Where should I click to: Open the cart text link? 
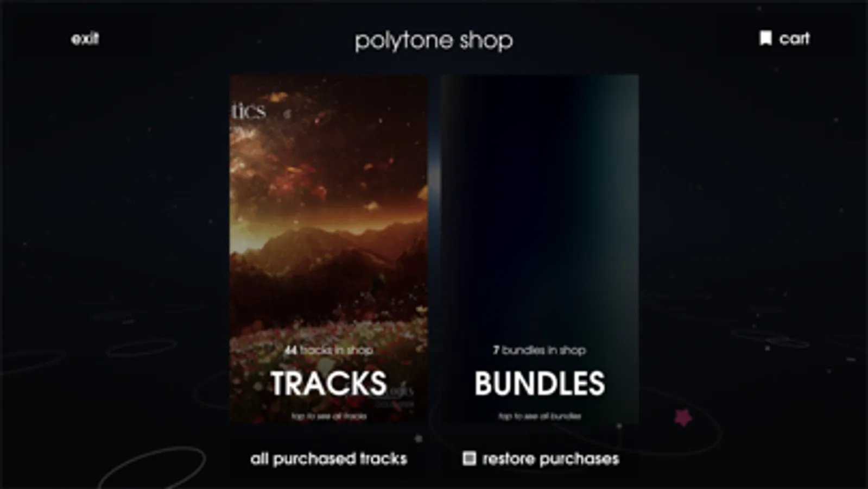(x=794, y=39)
